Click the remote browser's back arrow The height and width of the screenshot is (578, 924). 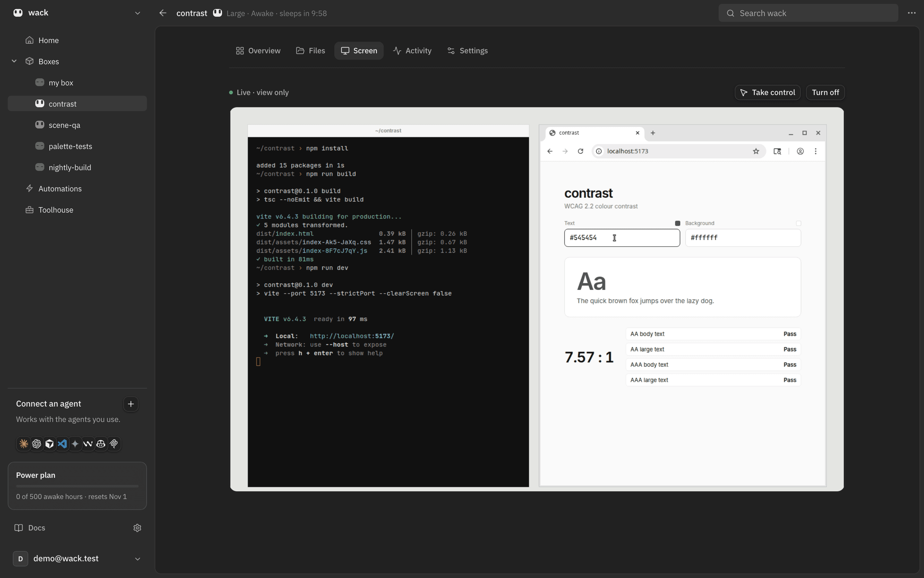coord(550,151)
